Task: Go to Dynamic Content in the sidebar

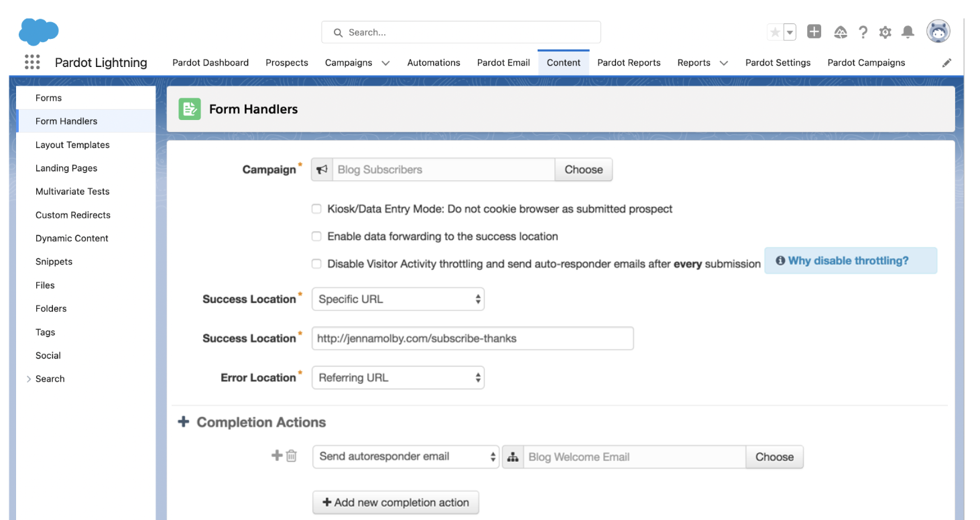Action: [x=86, y=239]
